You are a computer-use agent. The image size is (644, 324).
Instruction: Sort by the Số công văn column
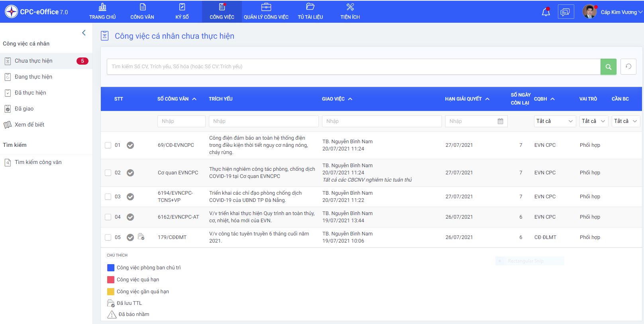[x=177, y=99]
